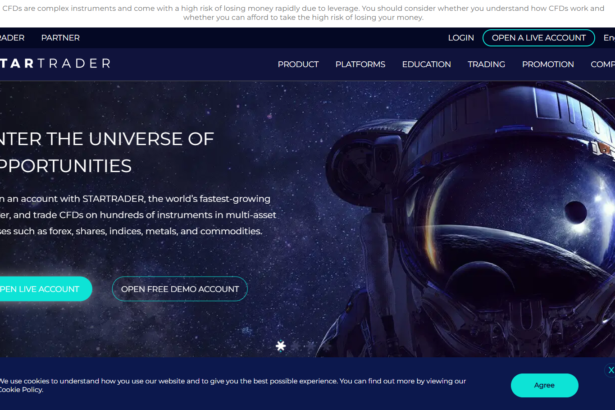The height and width of the screenshot is (410, 615).
Task: Open the PRODUCT menu
Action: (x=298, y=64)
